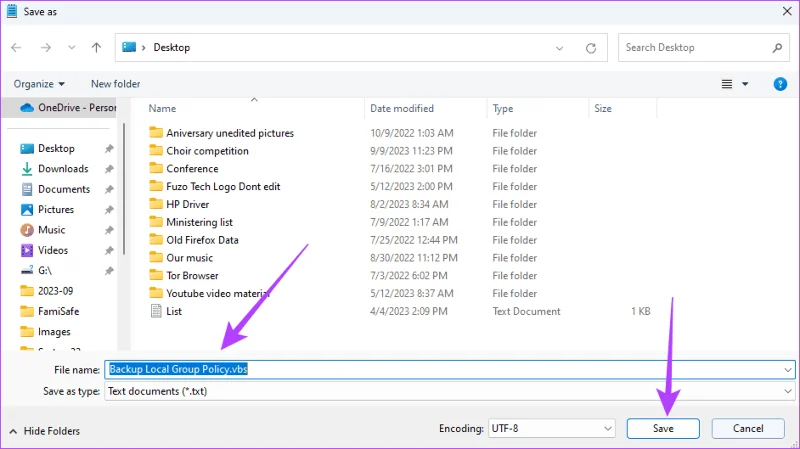Select the Old Firefox Data folder
This screenshot has width=800, height=449.
point(194,240)
